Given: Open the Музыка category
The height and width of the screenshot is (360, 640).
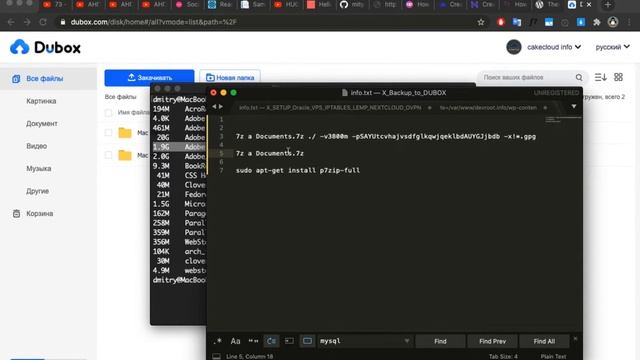Looking at the screenshot, I should [39, 168].
